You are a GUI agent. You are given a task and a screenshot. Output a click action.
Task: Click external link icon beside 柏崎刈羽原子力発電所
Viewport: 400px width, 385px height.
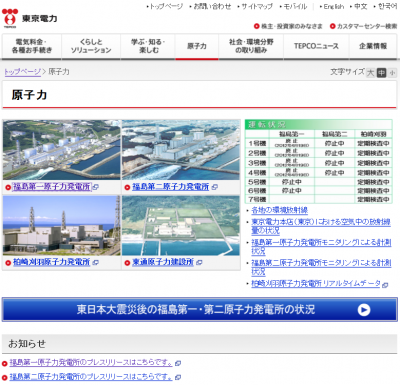point(96,263)
